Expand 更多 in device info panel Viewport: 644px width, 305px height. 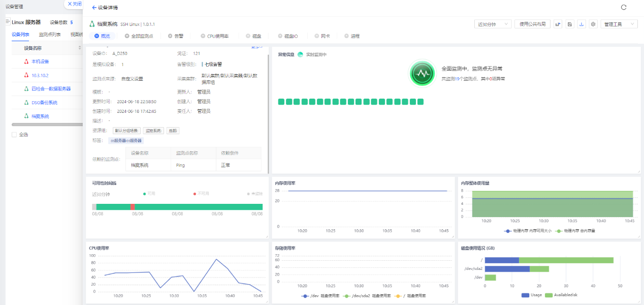click(257, 48)
